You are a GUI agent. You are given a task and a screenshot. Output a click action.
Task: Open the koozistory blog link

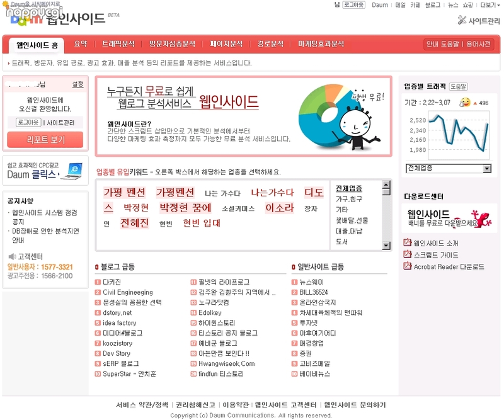[x=118, y=343]
